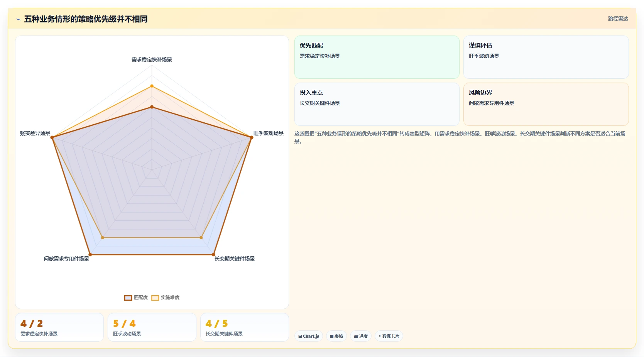
Task: Open the 投入重点 card
Action: (x=377, y=104)
